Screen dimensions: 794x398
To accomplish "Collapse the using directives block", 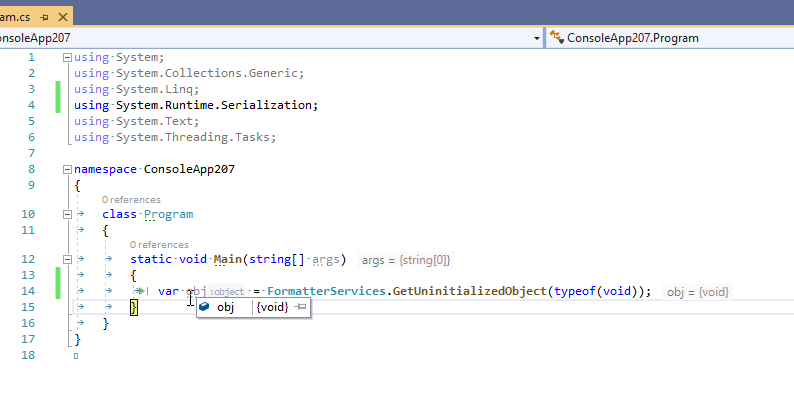I will pos(67,58).
